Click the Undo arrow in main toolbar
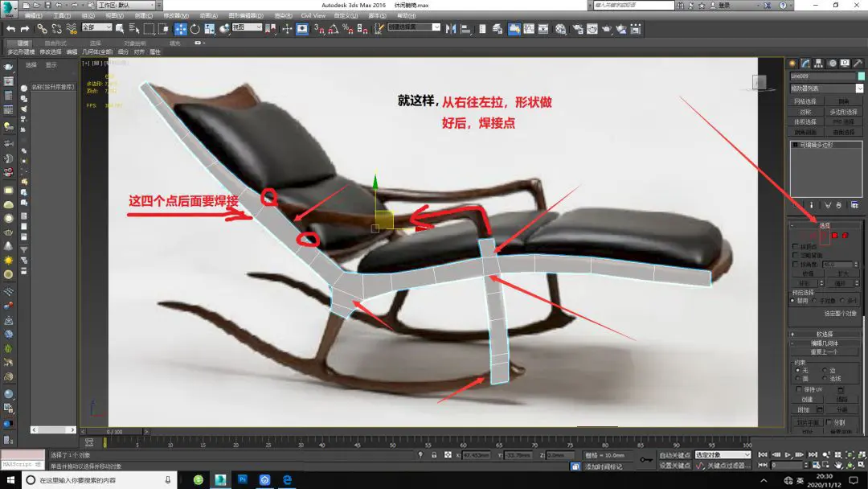The height and width of the screenshot is (489, 868). [10, 29]
